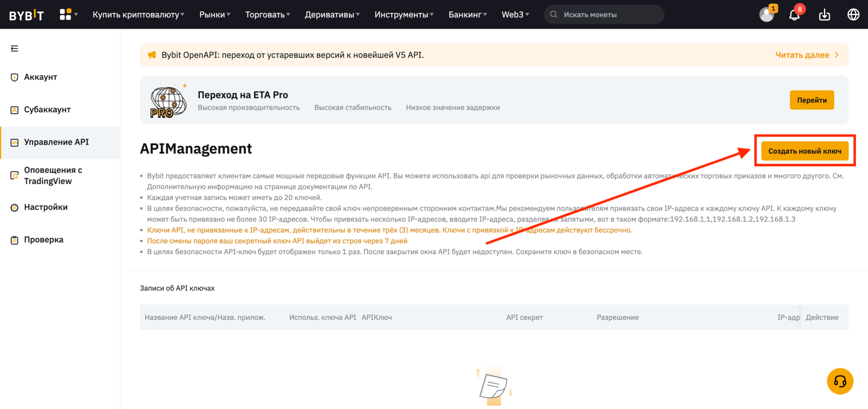Expand the Инструменты menu dropdown
Image resolution: width=868 pixels, height=409 pixels.
pyautogui.click(x=404, y=14)
